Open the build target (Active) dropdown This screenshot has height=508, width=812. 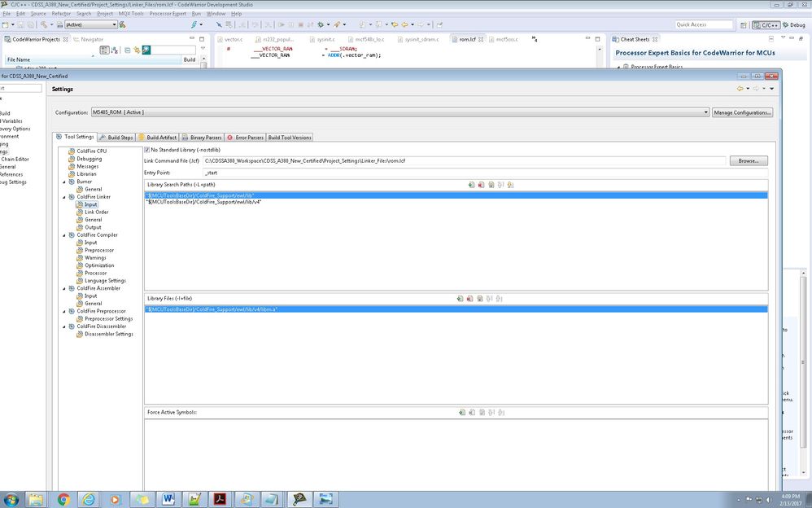(x=115, y=24)
